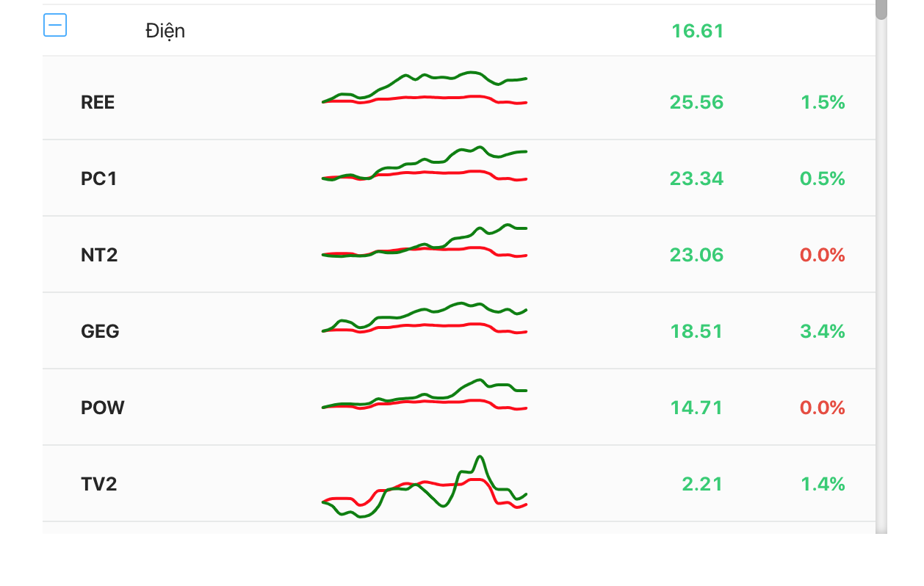Click the REE sparkline chart
The height and width of the screenshot is (586, 924).
coord(425,90)
